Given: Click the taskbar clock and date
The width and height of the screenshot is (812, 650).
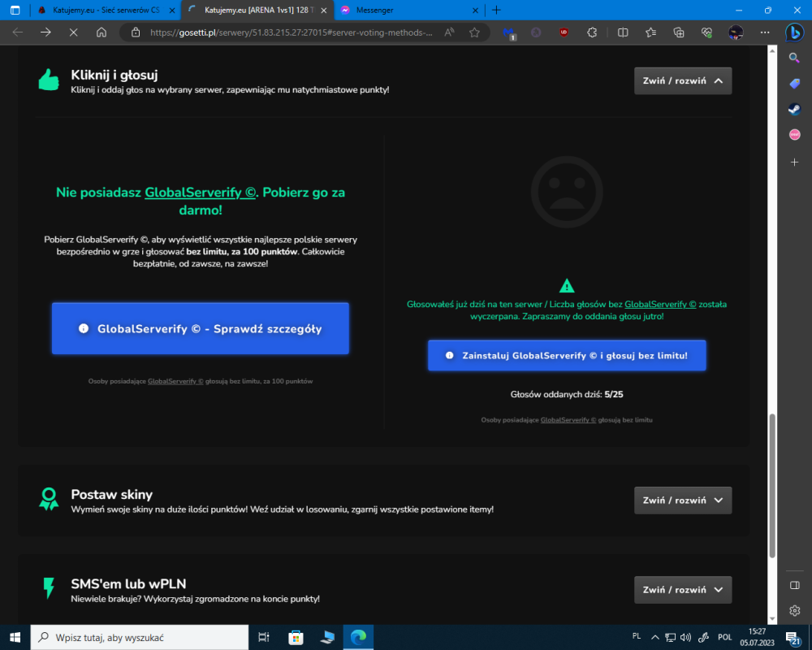Looking at the screenshot, I should [x=757, y=637].
